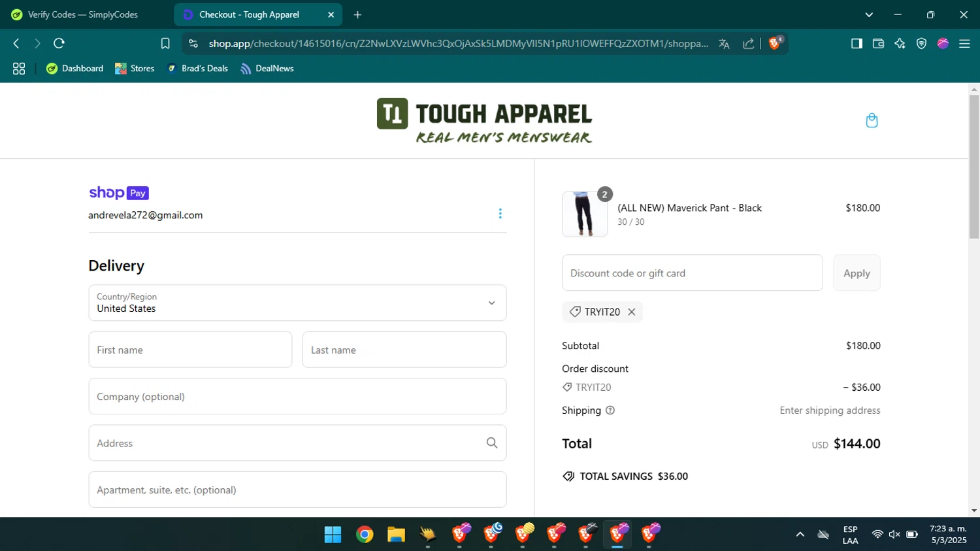Open Brave VPN shield icon
Screen dimensions: 980x551
(921, 43)
